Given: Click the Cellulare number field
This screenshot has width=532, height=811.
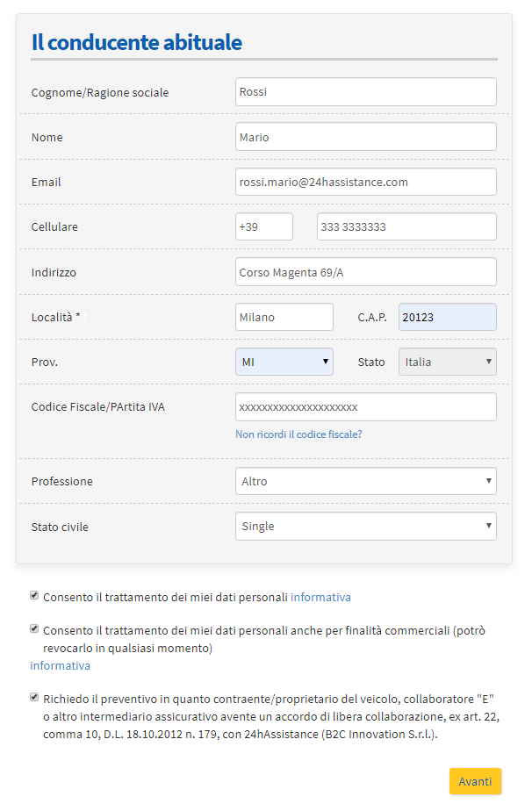Looking at the screenshot, I should [x=406, y=226].
